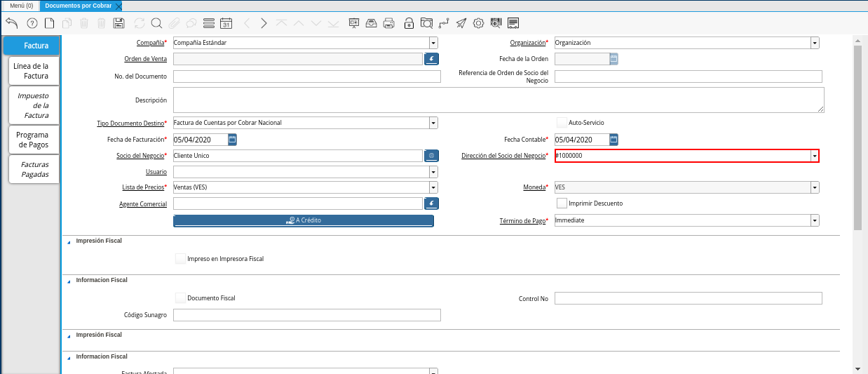Click the padlock icon in toolbar
The width and height of the screenshot is (868, 374).
(x=409, y=23)
